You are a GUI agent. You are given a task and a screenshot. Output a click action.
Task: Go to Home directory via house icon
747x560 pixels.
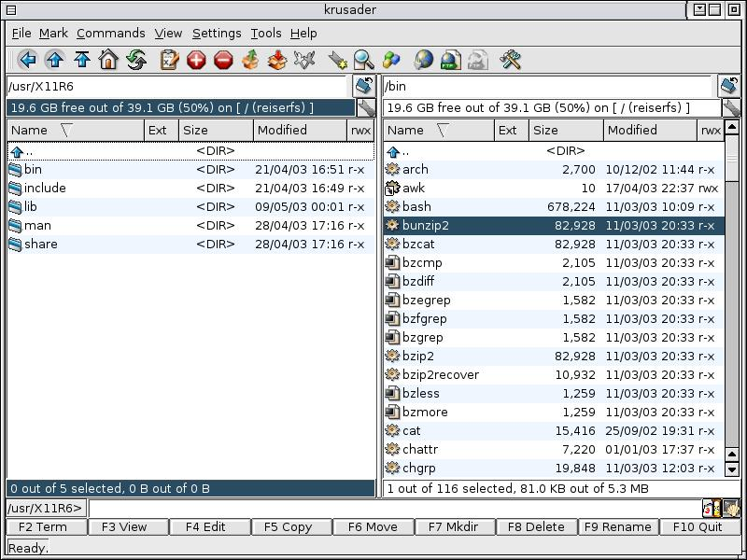[108, 61]
